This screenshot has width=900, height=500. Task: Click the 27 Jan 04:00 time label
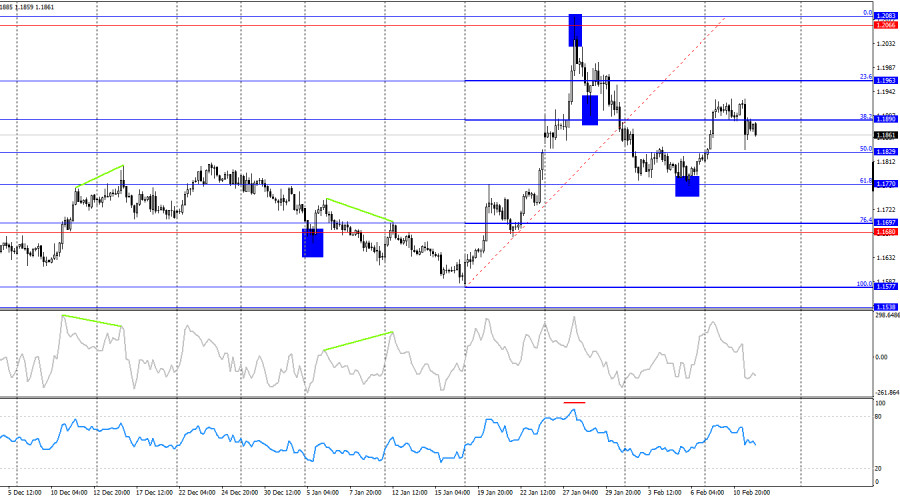(x=580, y=493)
